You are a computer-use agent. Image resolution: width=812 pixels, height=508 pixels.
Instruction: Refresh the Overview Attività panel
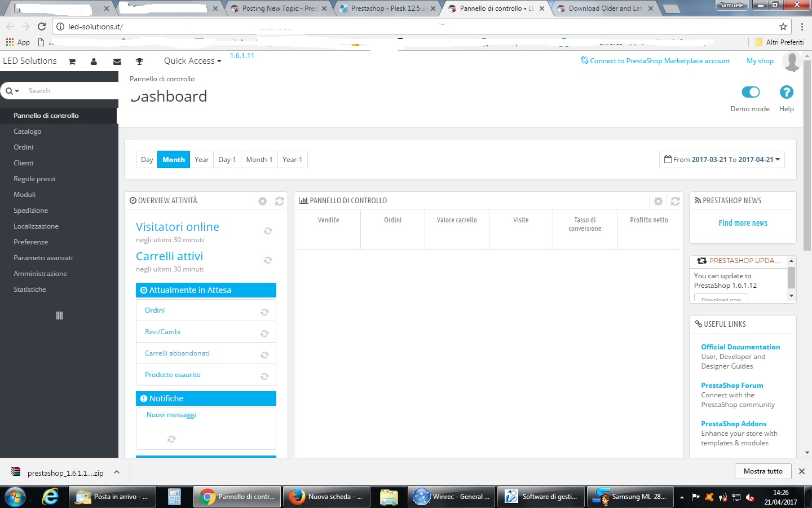279,201
